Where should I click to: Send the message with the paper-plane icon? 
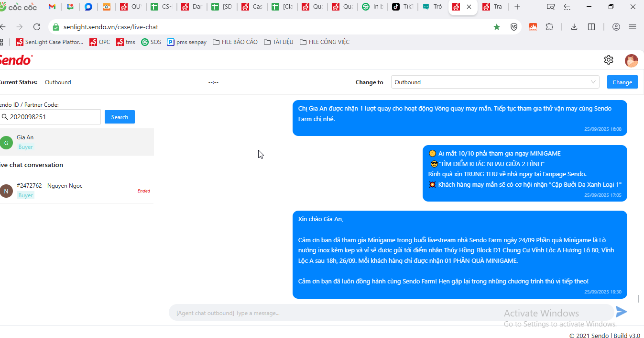click(622, 312)
